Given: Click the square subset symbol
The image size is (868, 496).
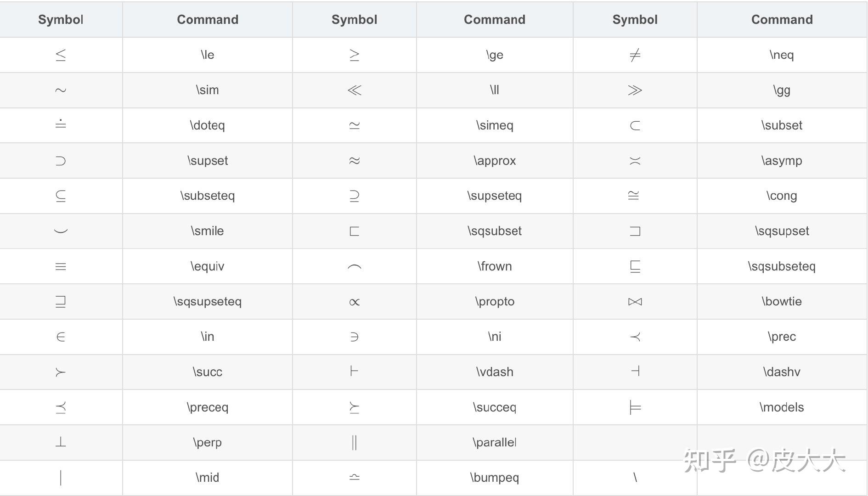Looking at the screenshot, I should click(x=354, y=231).
